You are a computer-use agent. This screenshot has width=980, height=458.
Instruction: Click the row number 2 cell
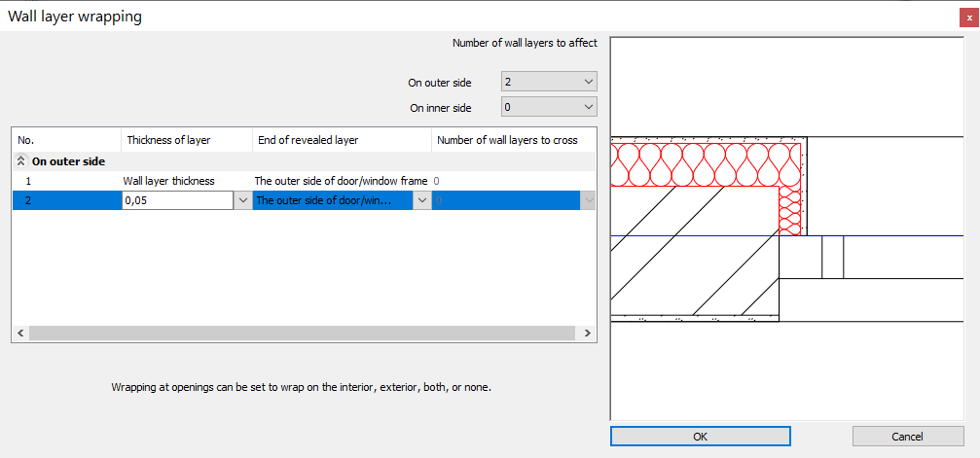(x=67, y=200)
